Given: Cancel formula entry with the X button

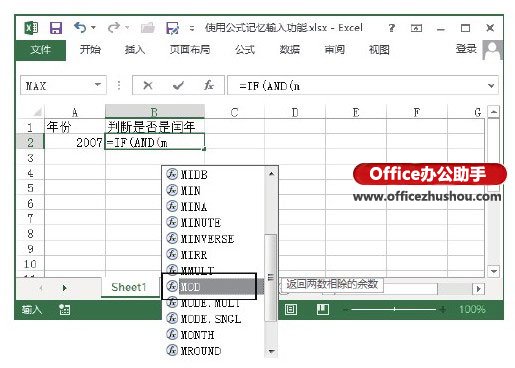Looking at the screenshot, I should coord(148,86).
